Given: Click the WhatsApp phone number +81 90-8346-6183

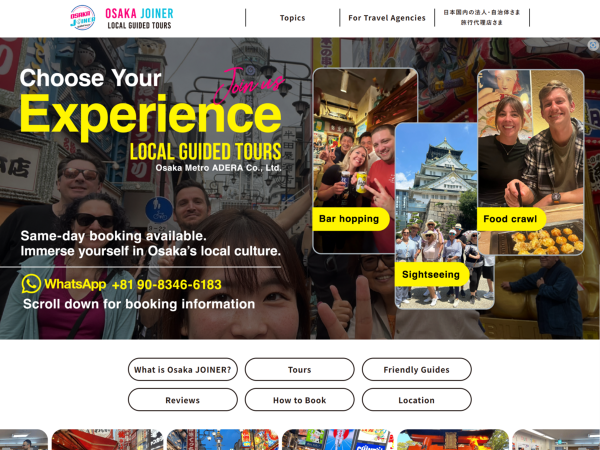Looking at the screenshot, I should [x=166, y=285].
